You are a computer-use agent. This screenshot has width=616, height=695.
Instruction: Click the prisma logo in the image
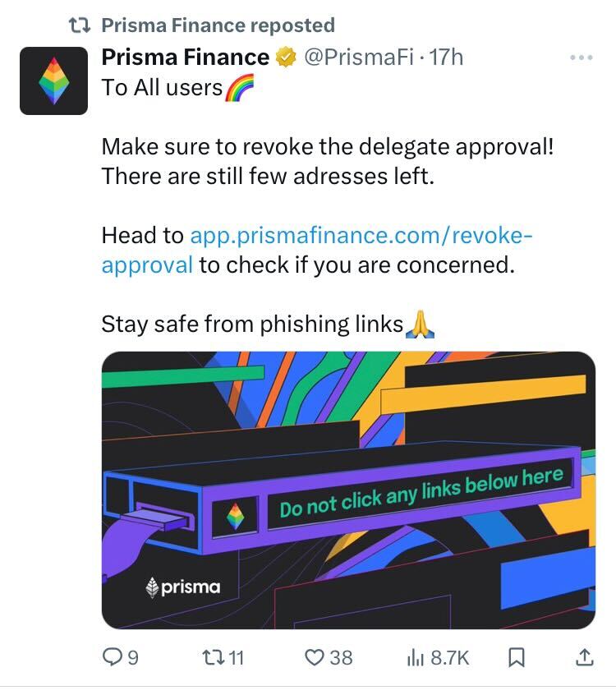183,587
